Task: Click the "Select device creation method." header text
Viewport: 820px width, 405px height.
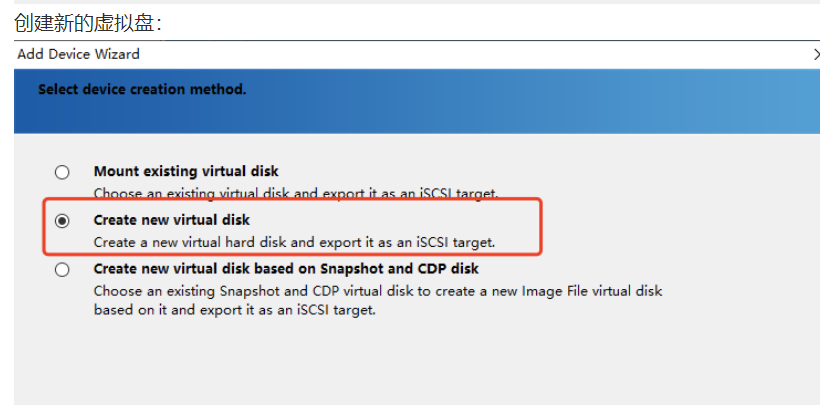Action: coord(142,89)
